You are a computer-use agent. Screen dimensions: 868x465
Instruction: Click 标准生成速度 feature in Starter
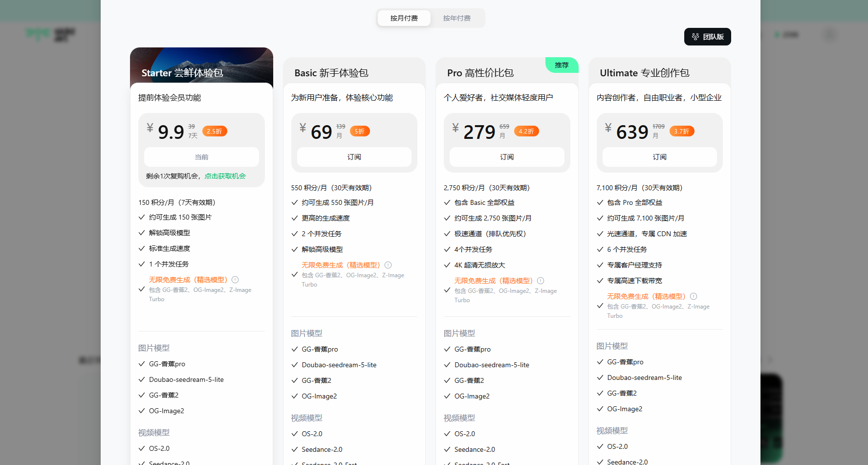(170, 248)
